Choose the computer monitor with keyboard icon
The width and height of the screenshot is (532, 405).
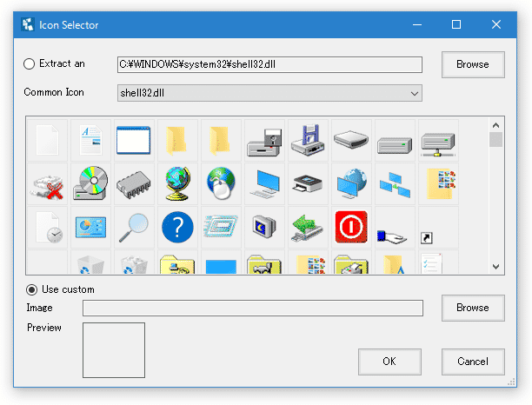(x=265, y=184)
